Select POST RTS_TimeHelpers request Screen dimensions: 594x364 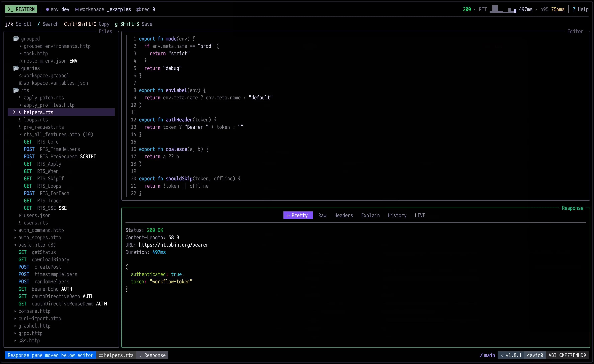(52, 149)
